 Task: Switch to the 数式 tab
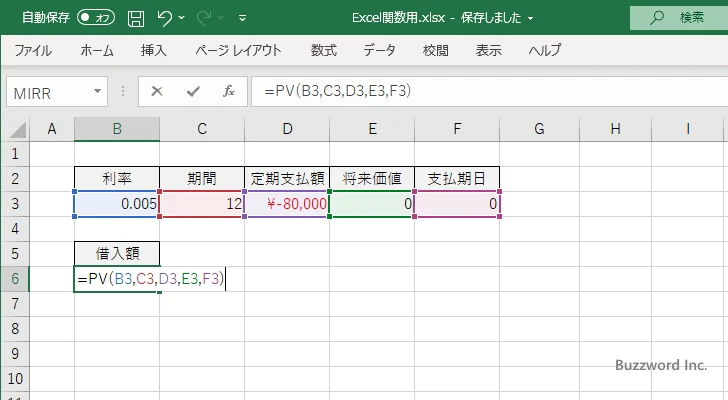[x=324, y=50]
